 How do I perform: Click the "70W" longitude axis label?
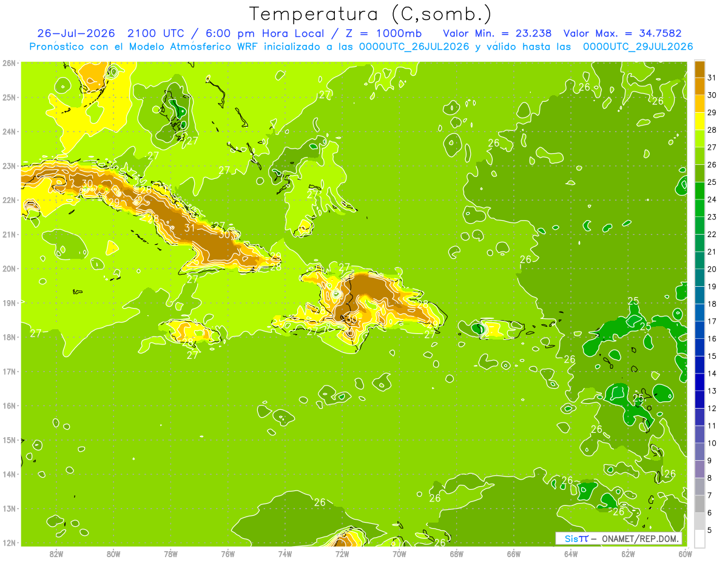(x=399, y=554)
